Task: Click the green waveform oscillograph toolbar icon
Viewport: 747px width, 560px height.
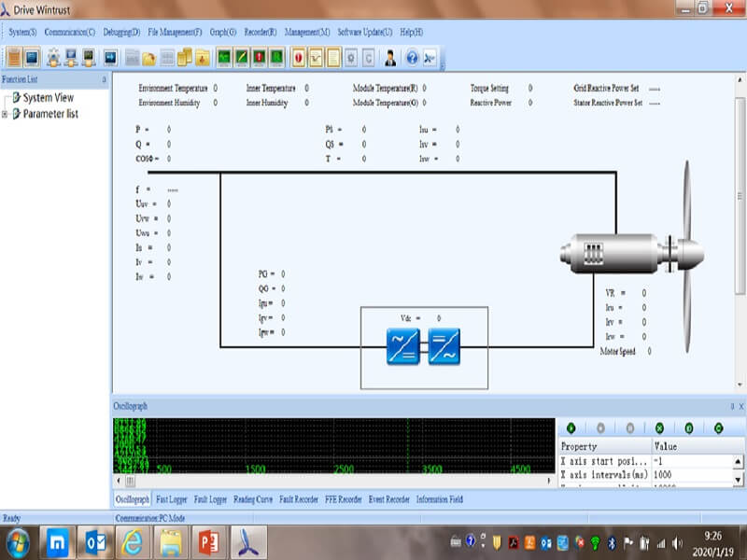Action: (x=224, y=58)
